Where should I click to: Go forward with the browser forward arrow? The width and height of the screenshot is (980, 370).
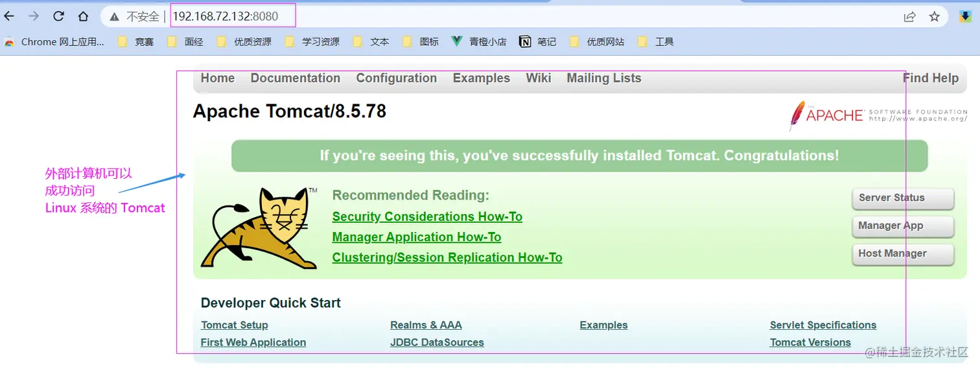(34, 16)
